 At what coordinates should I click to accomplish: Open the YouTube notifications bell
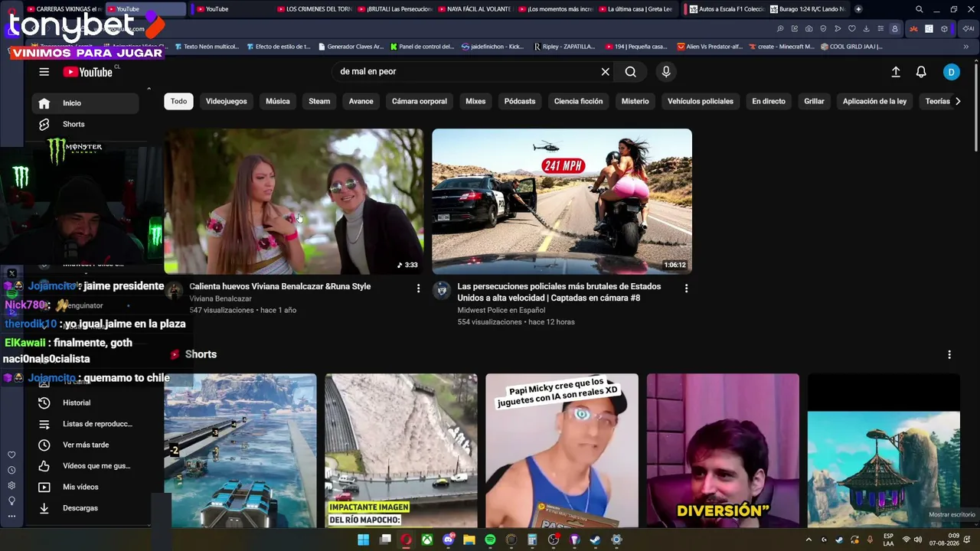click(921, 72)
